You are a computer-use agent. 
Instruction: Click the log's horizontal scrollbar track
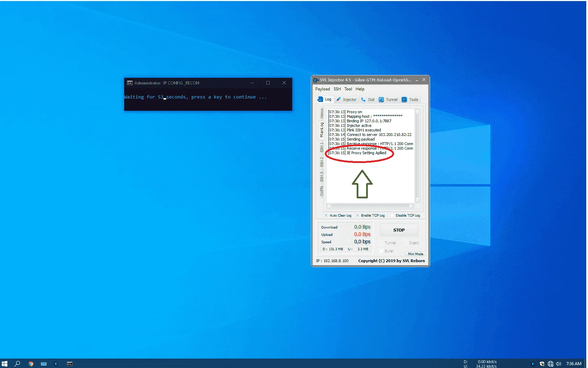point(370,206)
